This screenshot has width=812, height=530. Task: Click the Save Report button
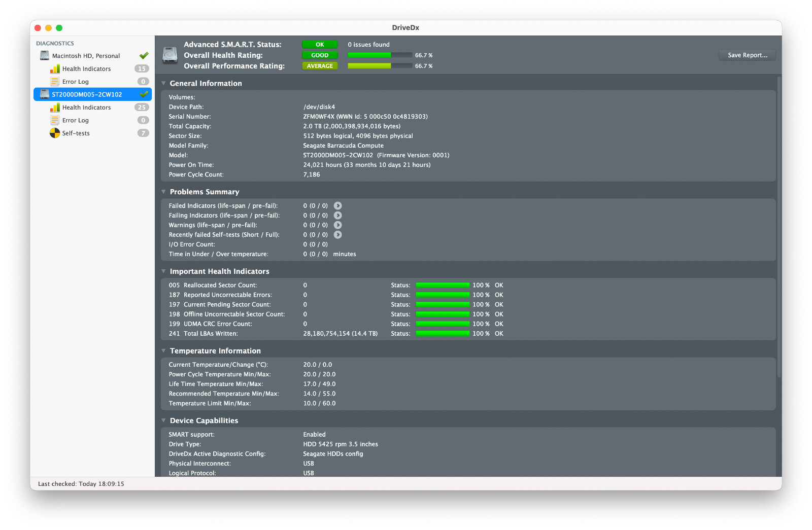pos(747,55)
